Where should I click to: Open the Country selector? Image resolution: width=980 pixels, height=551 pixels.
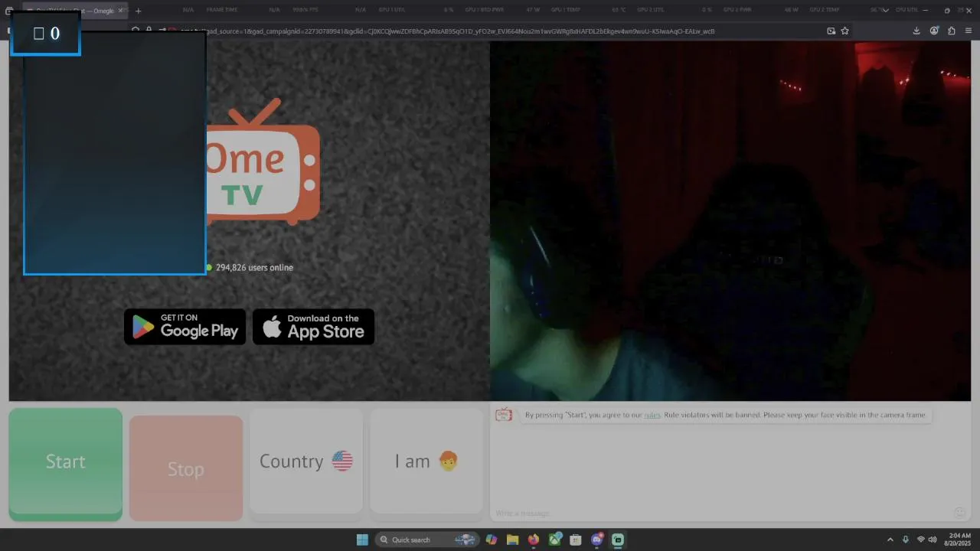(x=305, y=461)
